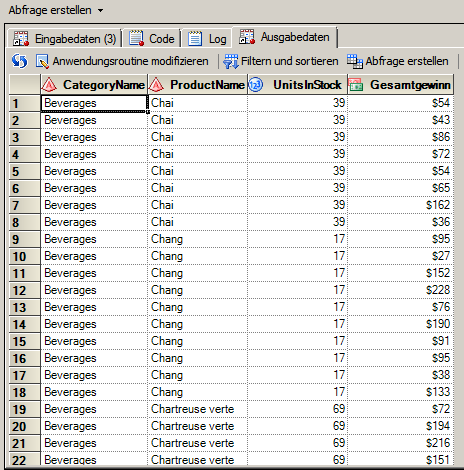Click the Eingabedaten tab icon
464x470 pixels.
[x=21, y=39]
